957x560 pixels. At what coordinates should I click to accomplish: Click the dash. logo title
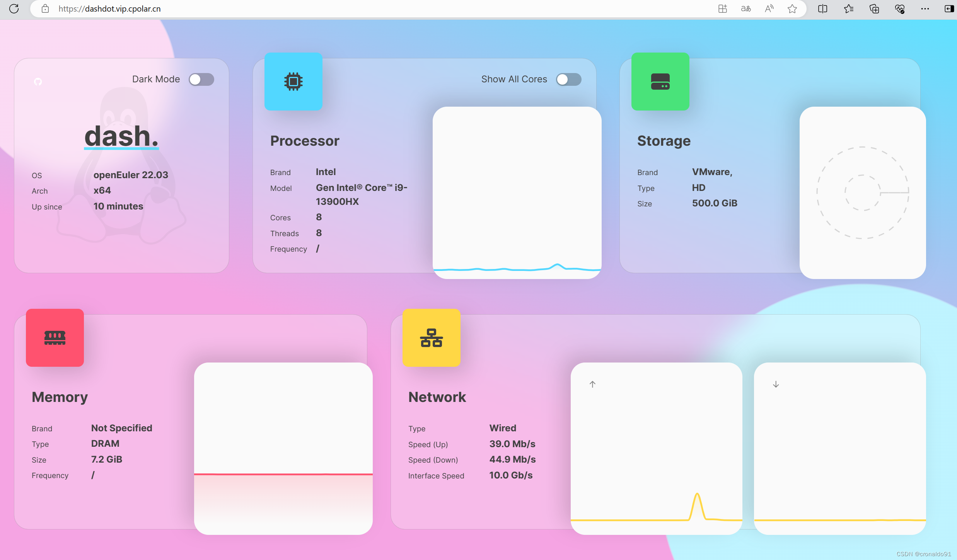tap(121, 136)
